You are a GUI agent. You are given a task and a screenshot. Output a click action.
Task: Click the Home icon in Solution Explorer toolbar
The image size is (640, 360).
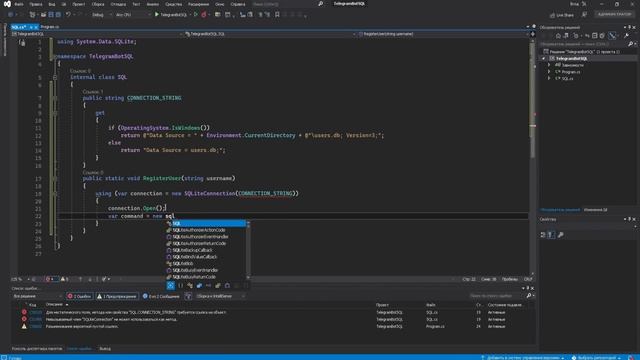pyautogui.click(x=558, y=36)
